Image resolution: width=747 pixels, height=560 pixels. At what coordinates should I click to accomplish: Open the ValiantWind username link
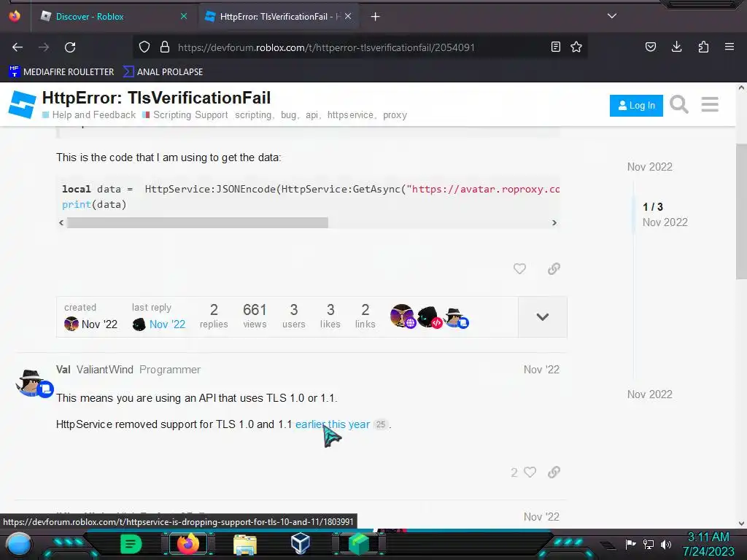(x=105, y=370)
